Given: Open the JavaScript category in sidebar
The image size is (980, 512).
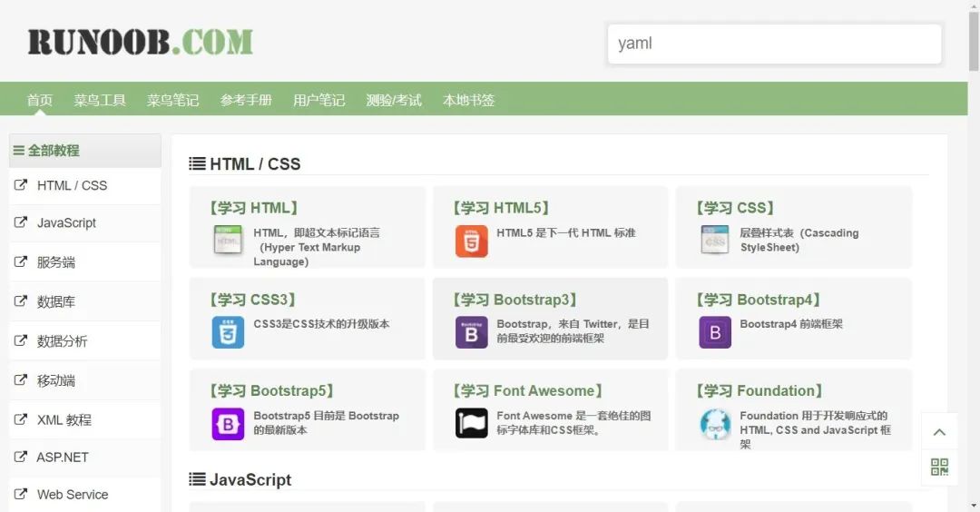Looking at the screenshot, I should coord(66,223).
